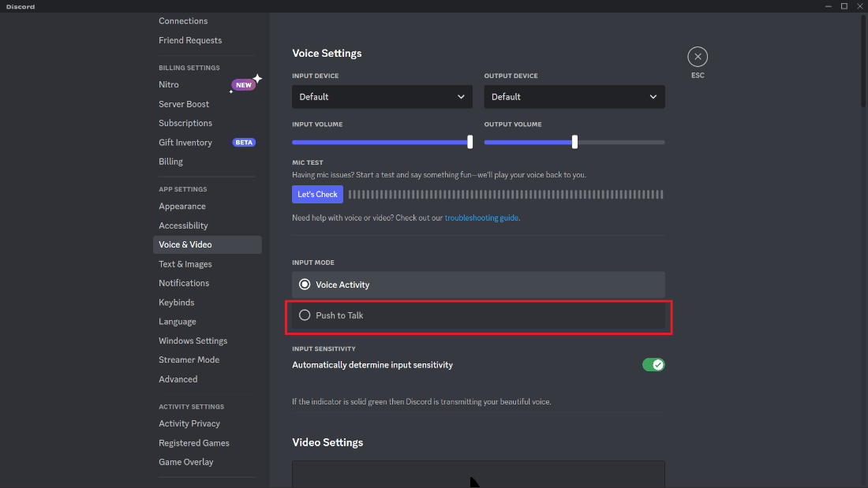Maximize the Discord window
Viewport: 868px width, 488px height.
point(844,6)
